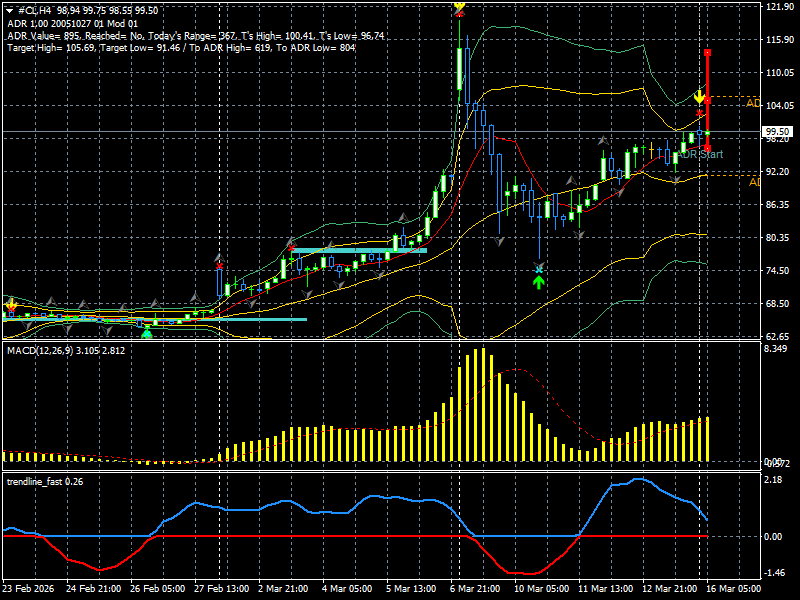Select the yellow buy arrow at the bottom left
Image resolution: width=800 pixels, height=600 pixels.
[10, 305]
